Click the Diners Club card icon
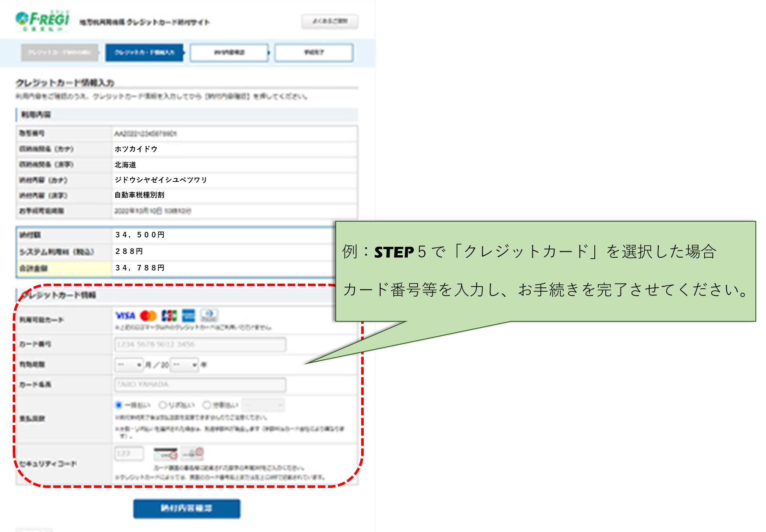 [x=210, y=315]
